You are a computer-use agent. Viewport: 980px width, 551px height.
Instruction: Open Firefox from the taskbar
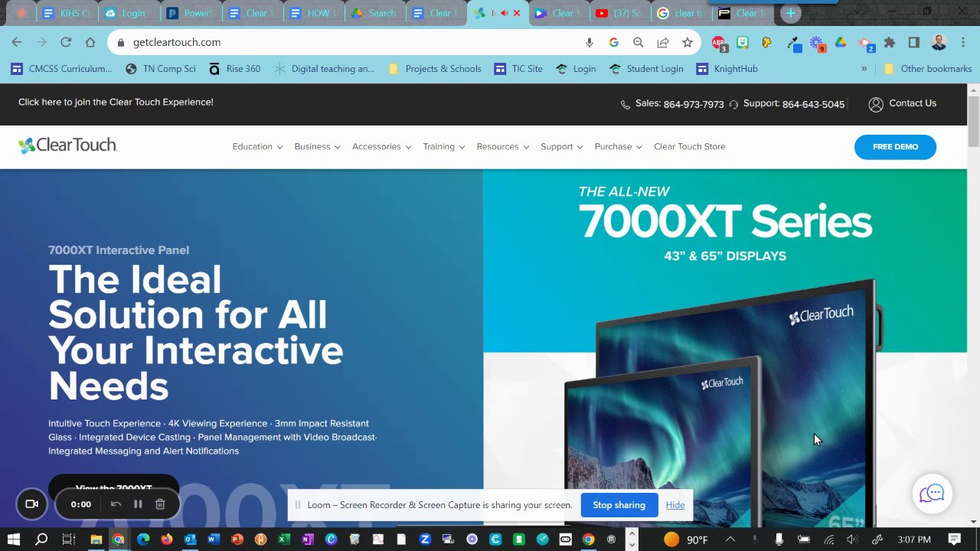pos(167,540)
